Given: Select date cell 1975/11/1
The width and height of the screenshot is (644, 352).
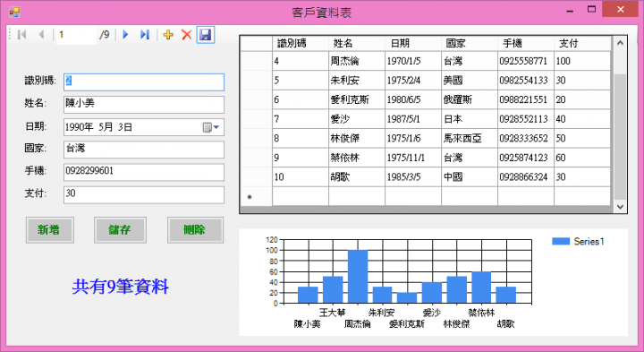Looking at the screenshot, I should (x=412, y=158).
